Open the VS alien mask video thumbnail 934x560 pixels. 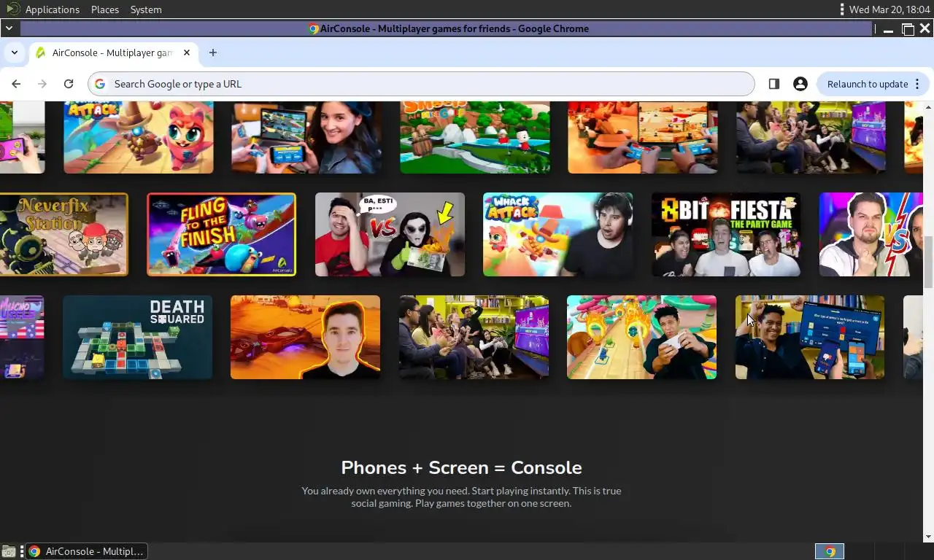point(390,235)
